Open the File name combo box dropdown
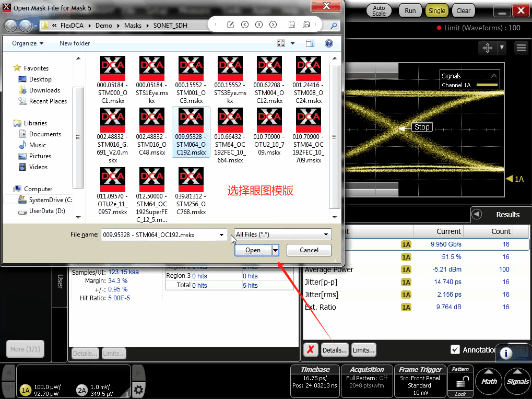This screenshot has height=399, width=532. pos(222,235)
